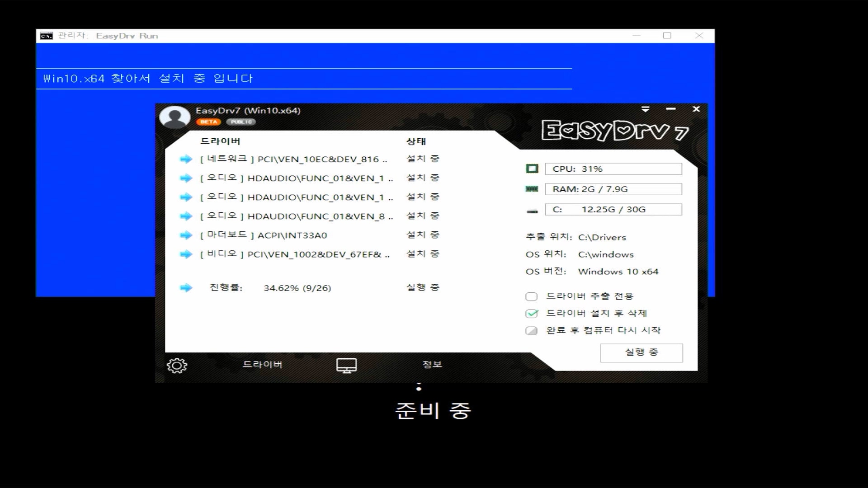Click the progress text 34.62% (9/26)
The image size is (868, 488).
(297, 288)
